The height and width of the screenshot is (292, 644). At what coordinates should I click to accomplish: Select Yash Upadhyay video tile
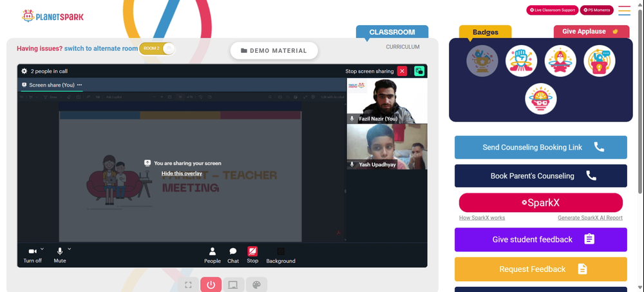tap(387, 146)
